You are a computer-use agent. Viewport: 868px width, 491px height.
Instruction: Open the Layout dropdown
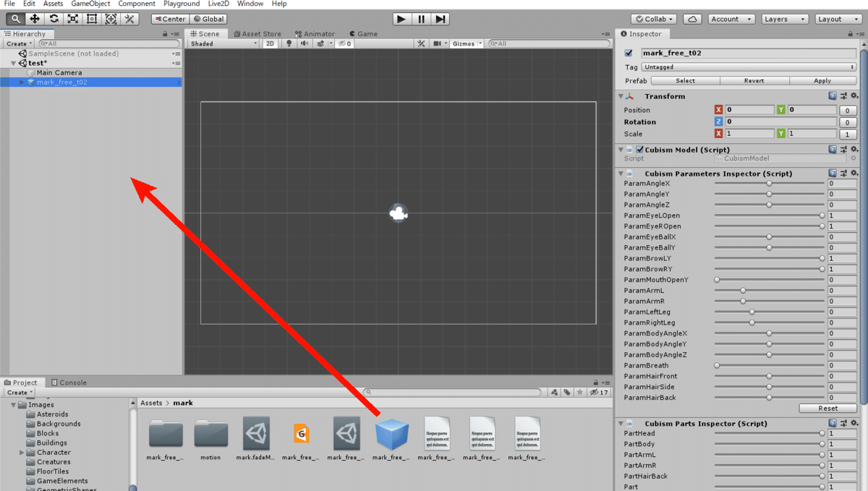[x=838, y=19]
